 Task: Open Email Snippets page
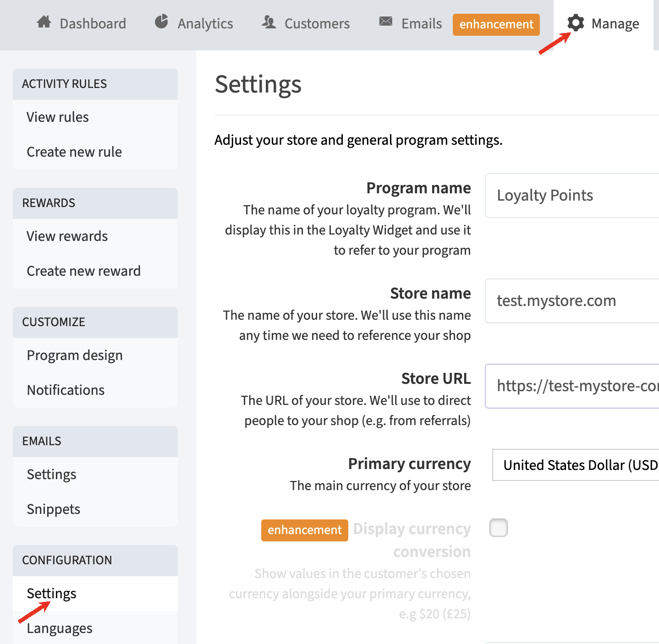point(54,509)
